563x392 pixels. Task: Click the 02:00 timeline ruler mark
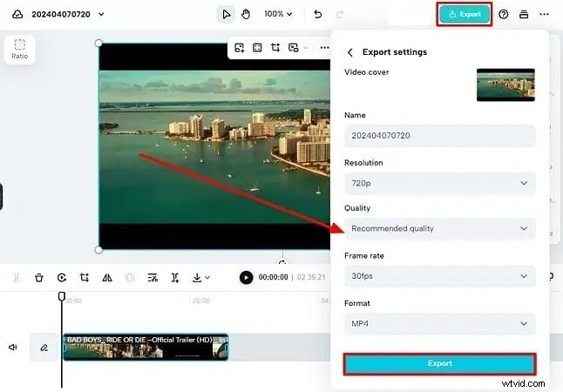click(x=201, y=301)
